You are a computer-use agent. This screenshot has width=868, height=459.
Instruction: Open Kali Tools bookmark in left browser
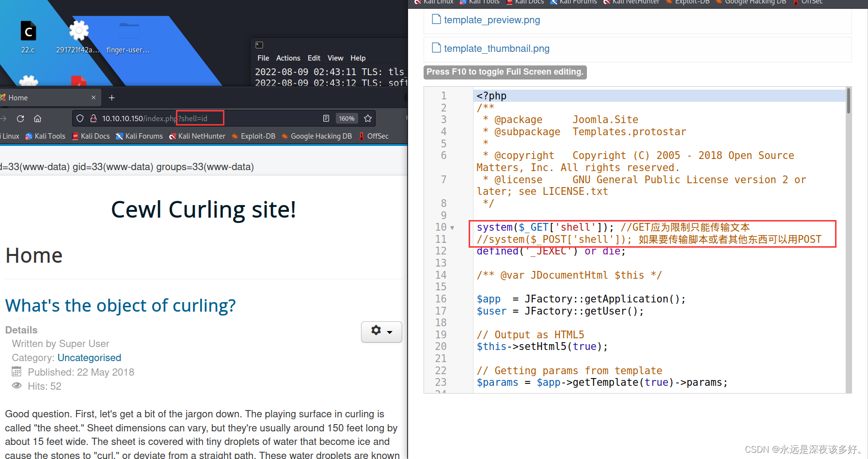click(45, 136)
